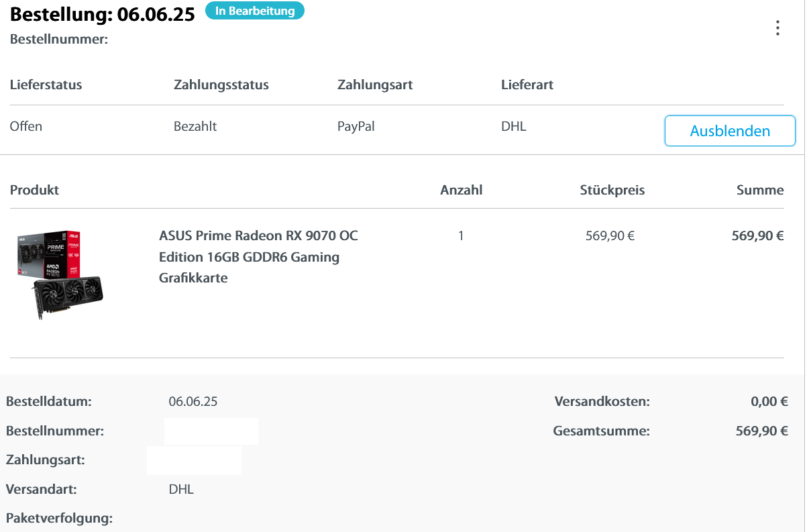Click the Produkt column header
Screen dimensions: 809x532
pyautogui.click(x=35, y=190)
